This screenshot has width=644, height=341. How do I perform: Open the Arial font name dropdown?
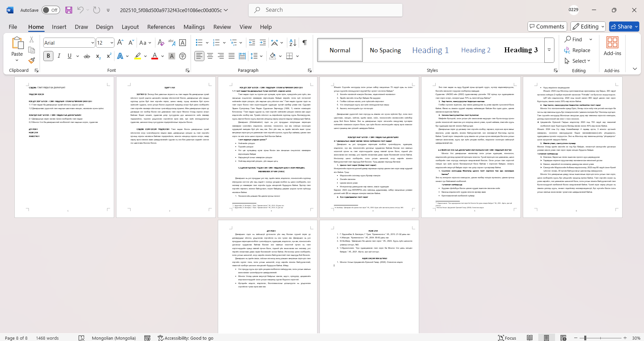coord(93,43)
